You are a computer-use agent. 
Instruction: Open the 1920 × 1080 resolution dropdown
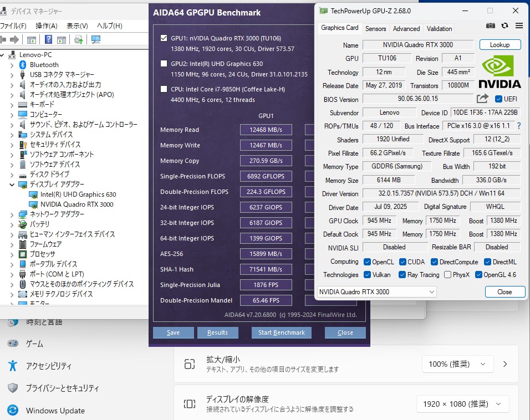[463, 404]
